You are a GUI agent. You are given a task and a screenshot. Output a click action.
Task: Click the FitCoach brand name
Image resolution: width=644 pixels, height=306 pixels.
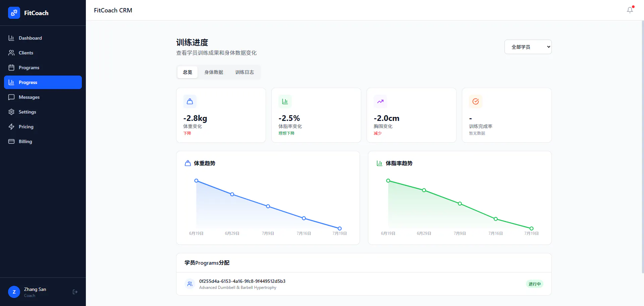36,13
